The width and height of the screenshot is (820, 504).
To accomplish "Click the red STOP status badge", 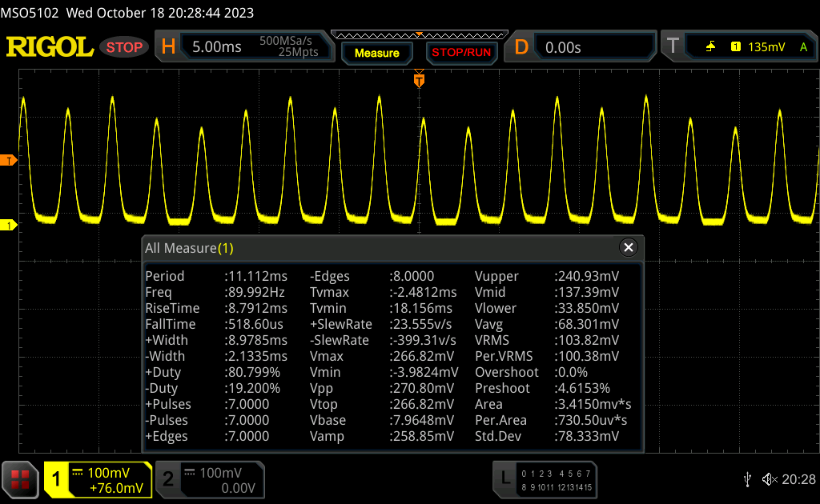I will tap(124, 47).
